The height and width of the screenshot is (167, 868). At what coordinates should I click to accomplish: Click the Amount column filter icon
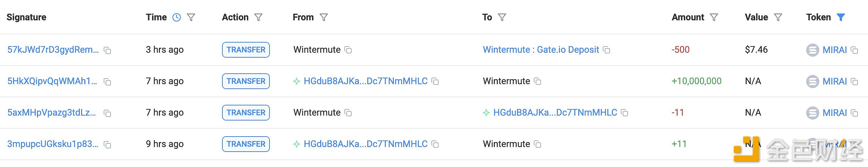pyautogui.click(x=714, y=17)
